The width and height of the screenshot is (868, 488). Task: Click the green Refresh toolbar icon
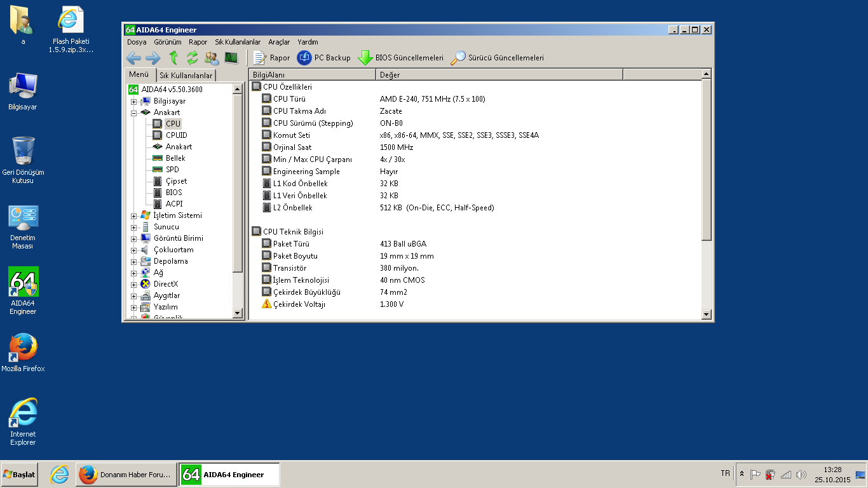point(192,58)
